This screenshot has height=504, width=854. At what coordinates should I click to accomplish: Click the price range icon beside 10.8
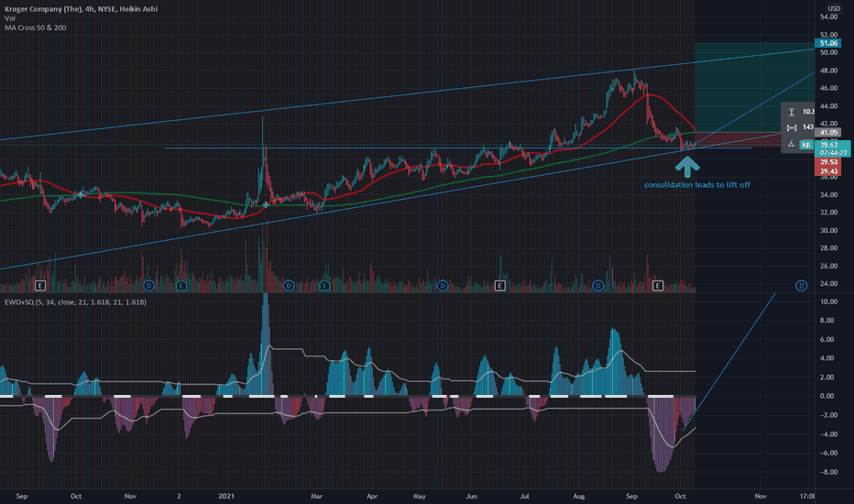pyautogui.click(x=792, y=112)
